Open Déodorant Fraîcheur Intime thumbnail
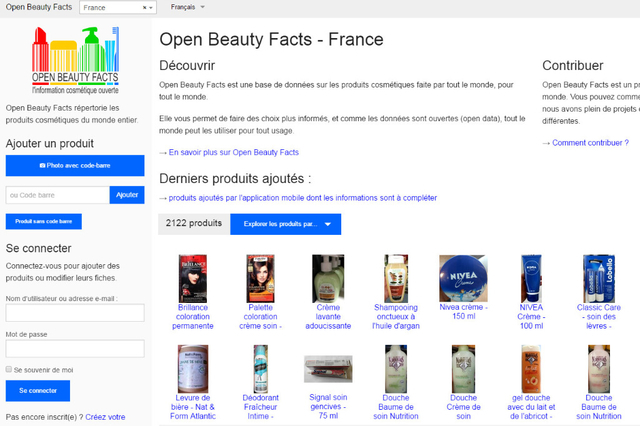The height and width of the screenshot is (426, 640). click(260, 369)
